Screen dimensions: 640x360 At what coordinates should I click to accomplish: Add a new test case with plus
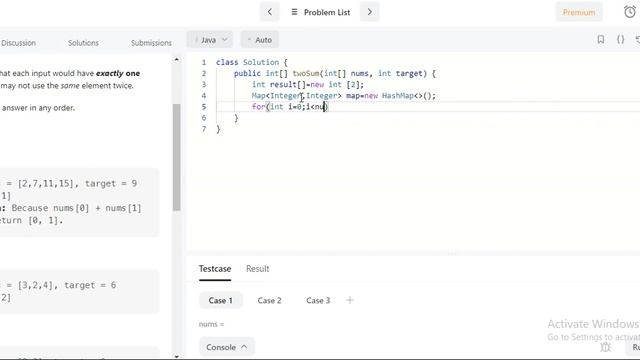coord(350,300)
